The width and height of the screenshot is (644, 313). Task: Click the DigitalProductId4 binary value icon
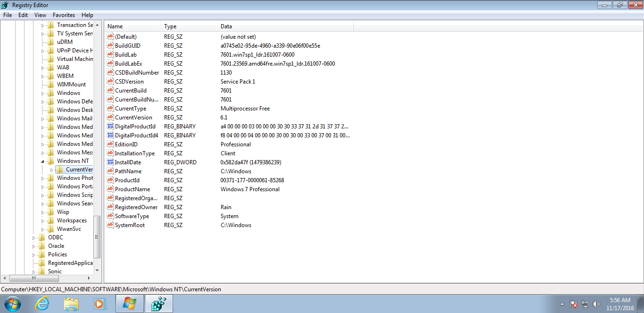pyautogui.click(x=110, y=135)
